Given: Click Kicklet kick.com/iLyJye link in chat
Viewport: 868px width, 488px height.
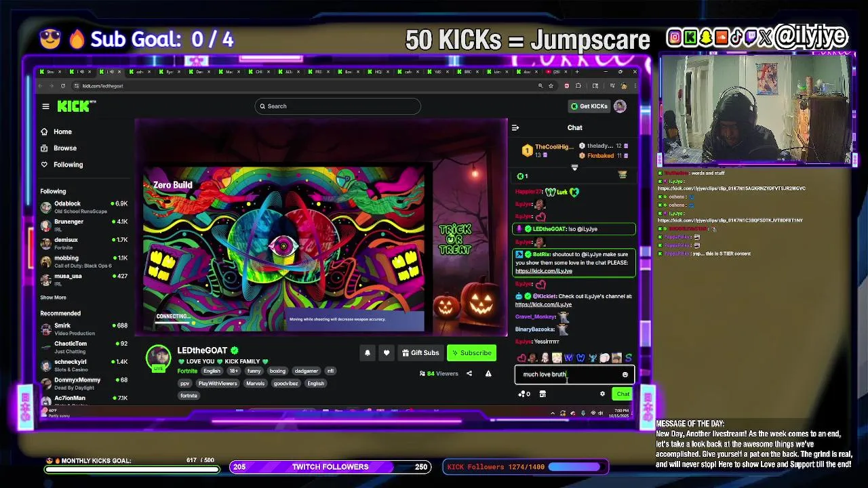Looking at the screenshot, I should (x=543, y=305).
